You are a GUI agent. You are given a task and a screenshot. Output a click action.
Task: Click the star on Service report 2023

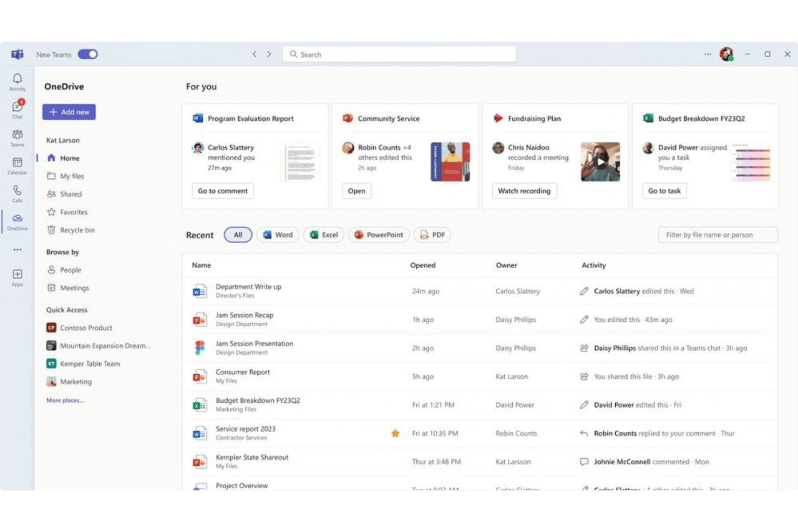[x=395, y=433]
